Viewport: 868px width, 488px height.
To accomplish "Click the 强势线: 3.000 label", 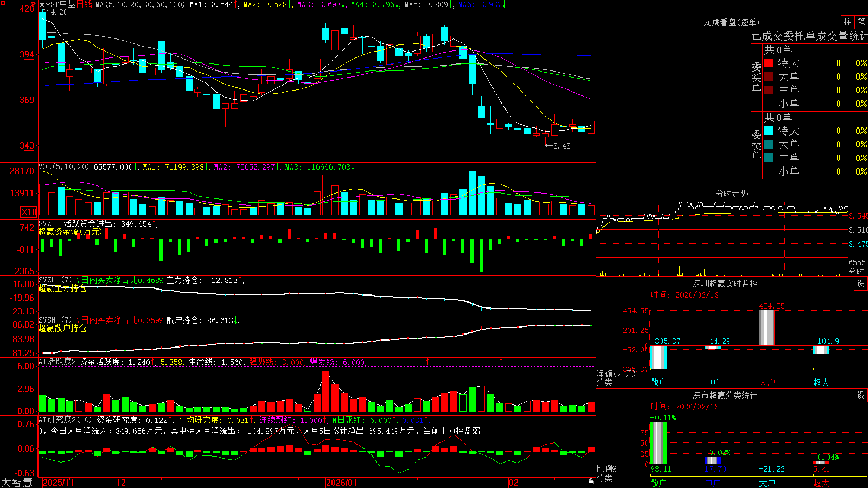I will [277, 362].
